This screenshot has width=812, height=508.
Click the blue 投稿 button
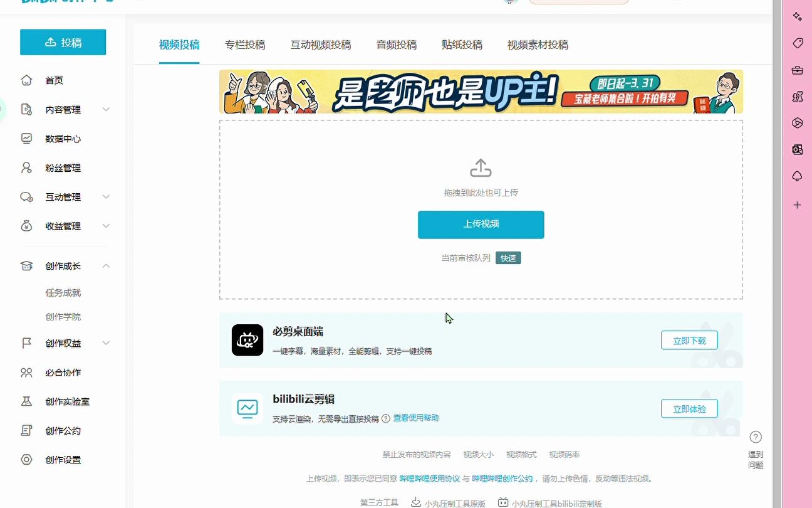[x=63, y=42]
